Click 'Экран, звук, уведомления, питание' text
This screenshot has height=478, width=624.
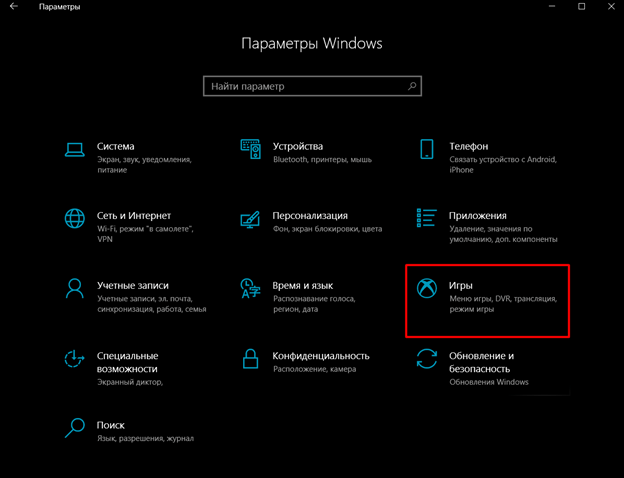(145, 165)
